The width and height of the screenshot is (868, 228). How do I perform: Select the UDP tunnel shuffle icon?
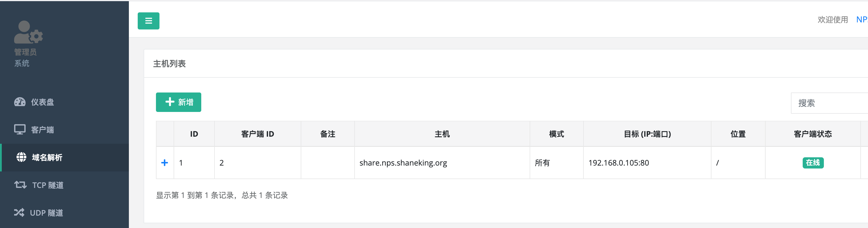coord(19,212)
